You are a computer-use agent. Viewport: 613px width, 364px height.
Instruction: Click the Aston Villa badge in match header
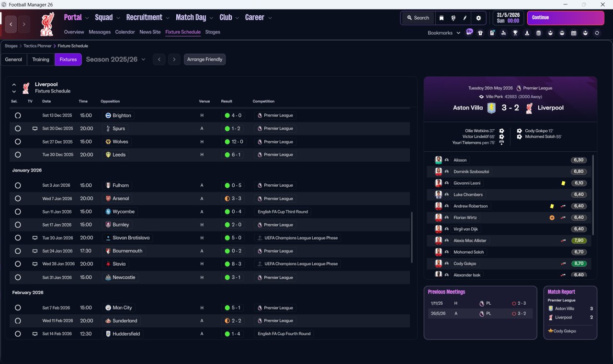492,108
